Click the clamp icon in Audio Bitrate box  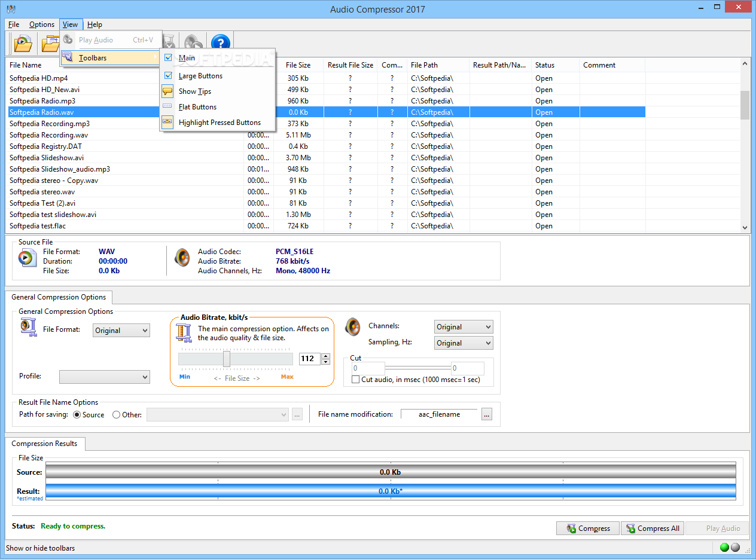click(184, 334)
